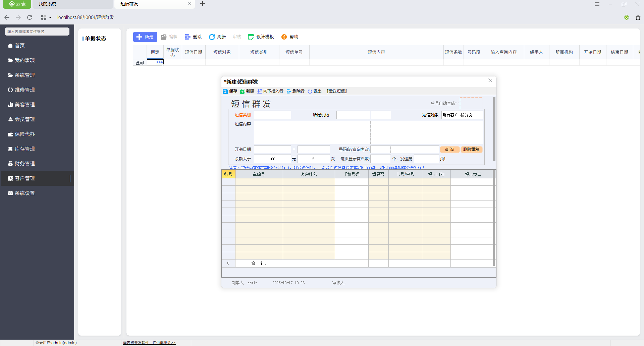Viewport: 644px width, 346px height.
Task: Click the 【发送短信】 send command
Action: coord(337,91)
